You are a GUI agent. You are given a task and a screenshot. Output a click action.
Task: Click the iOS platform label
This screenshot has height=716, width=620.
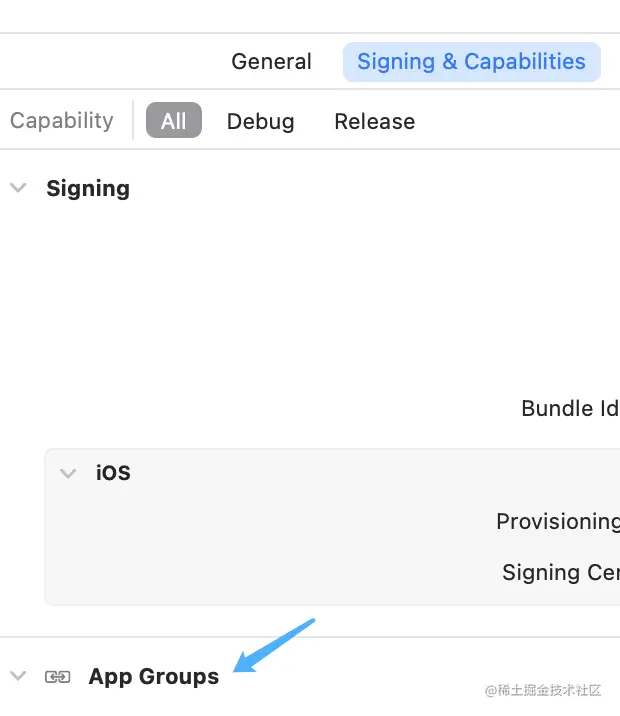tap(113, 473)
